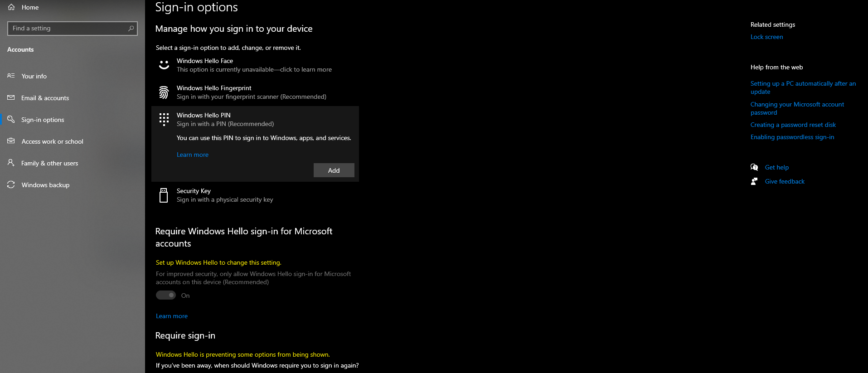Open Learn more link under Windows Hello PIN
This screenshot has height=373, width=868.
(x=193, y=155)
